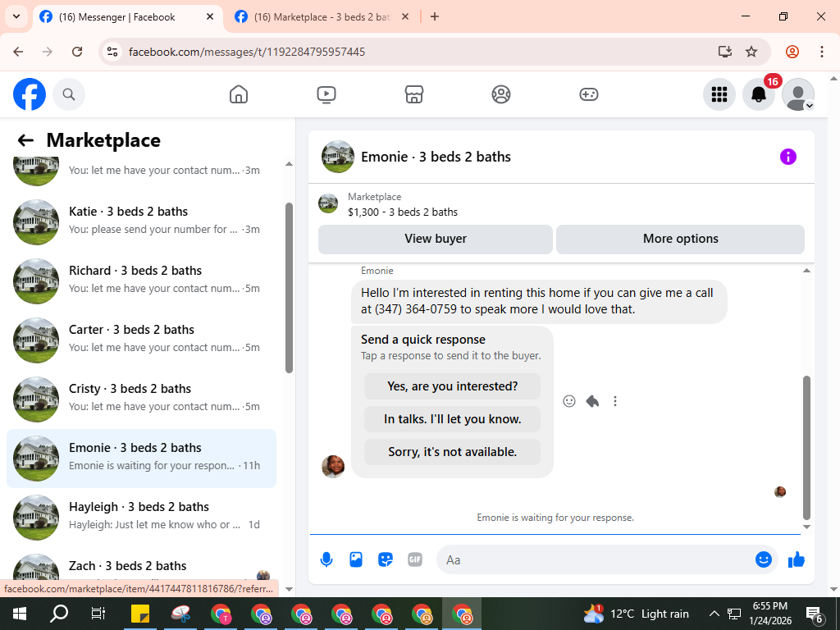This screenshot has width=840, height=630.
Task: Choose a sticker with the sticker icon
Action: [x=386, y=559]
